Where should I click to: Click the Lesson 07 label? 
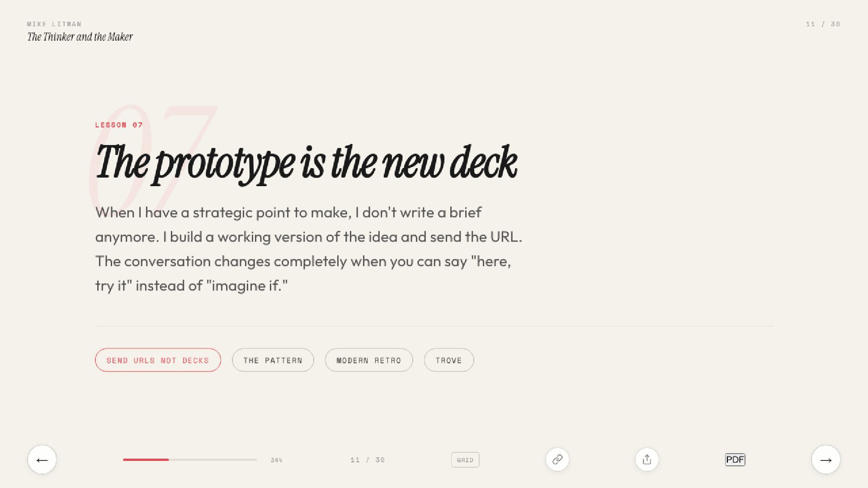(x=119, y=125)
